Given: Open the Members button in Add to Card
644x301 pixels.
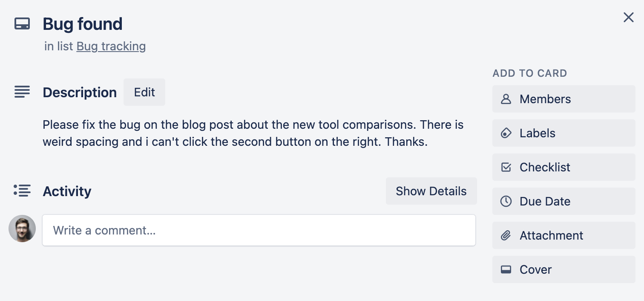Looking at the screenshot, I should coord(564,99).
